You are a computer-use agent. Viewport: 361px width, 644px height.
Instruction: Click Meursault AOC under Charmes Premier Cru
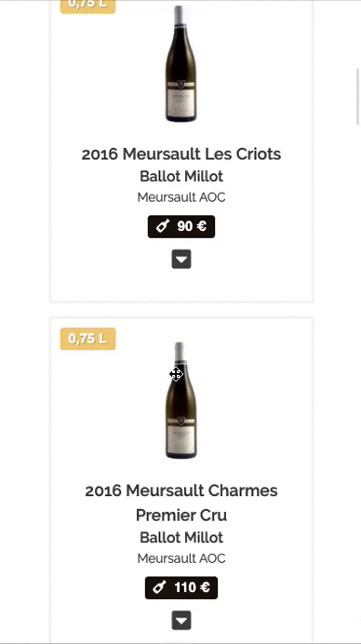181,558
